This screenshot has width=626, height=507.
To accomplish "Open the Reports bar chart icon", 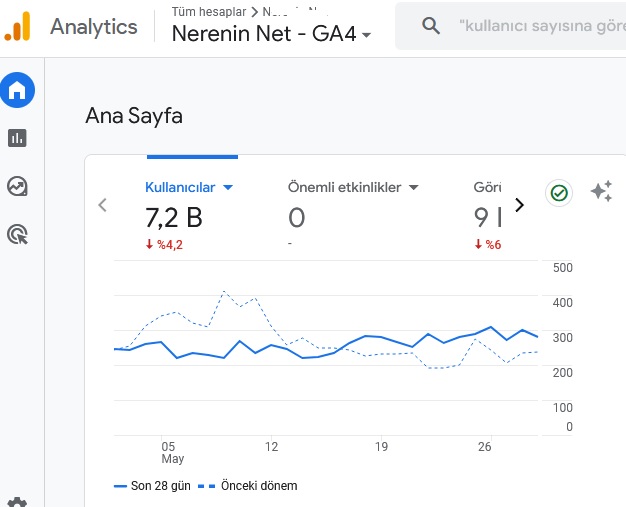I will tap(17, 138).
